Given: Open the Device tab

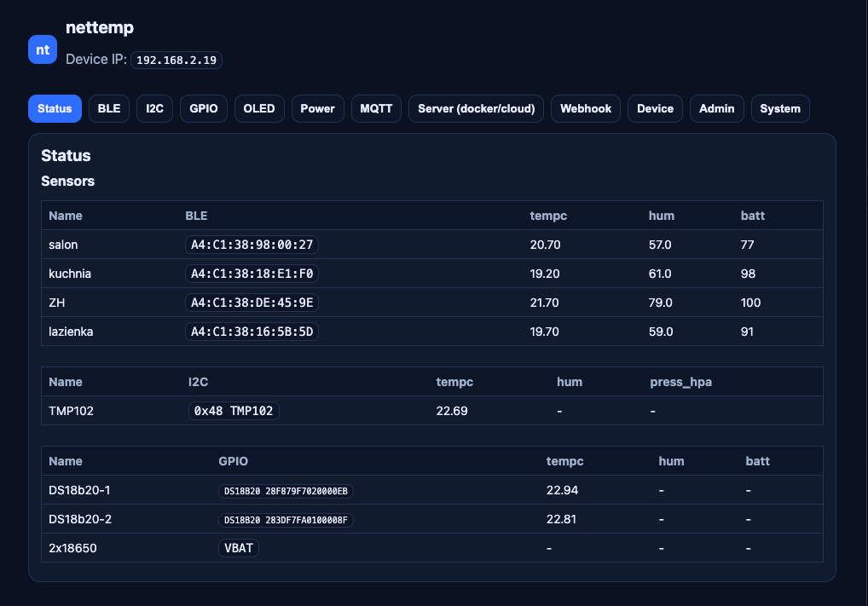Looking at the screenshot, I should (x=655, y=108).
